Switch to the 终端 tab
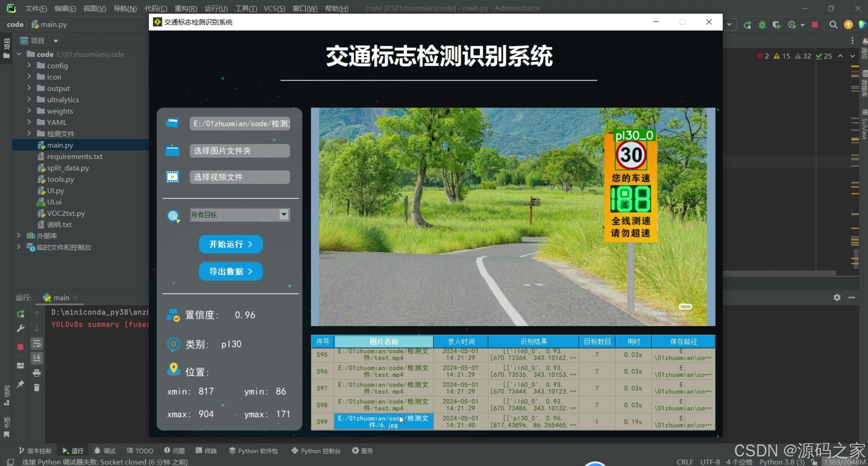Image resolution: width=868 pixels, height=466 pixels. (206, 450)
